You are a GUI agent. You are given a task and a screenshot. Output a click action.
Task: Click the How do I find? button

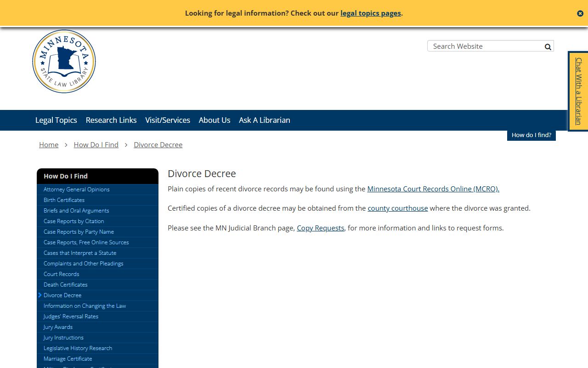[x=531, y=135]
